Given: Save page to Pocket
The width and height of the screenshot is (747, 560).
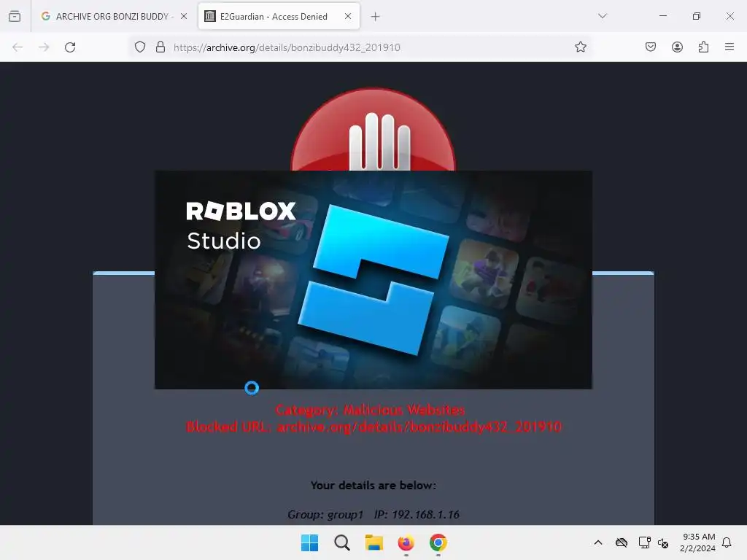Looking at the screenshot, I should [651, 47].
